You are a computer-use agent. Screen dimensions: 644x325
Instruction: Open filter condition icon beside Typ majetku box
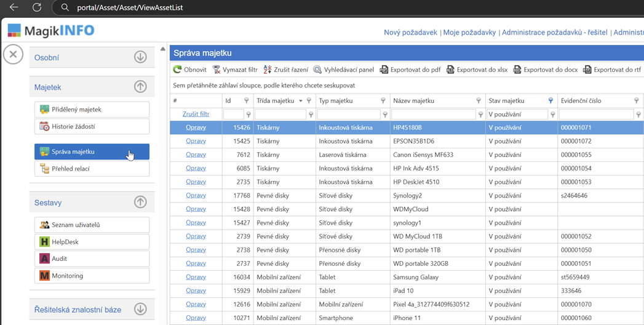click(385, 114)
